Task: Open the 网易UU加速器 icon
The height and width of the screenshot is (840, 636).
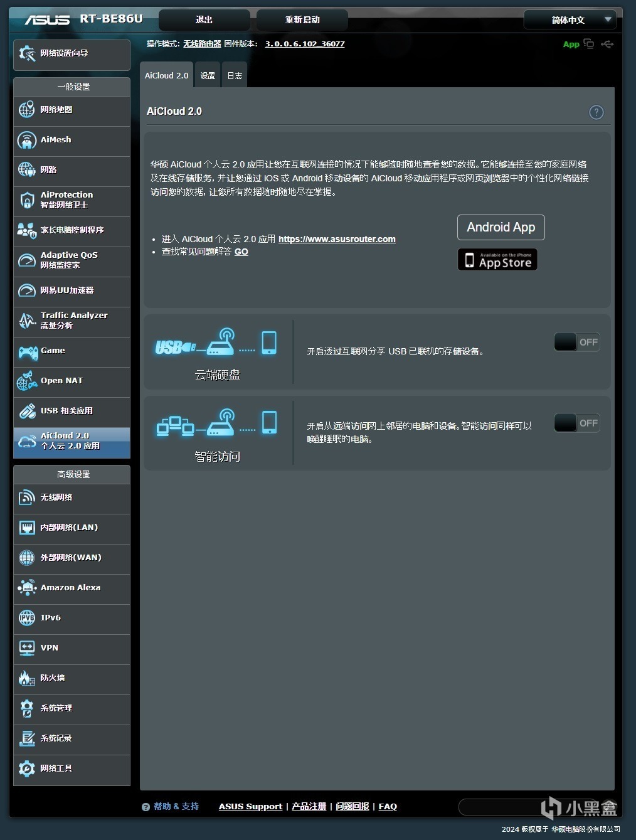Action: [x=26, y=290]
